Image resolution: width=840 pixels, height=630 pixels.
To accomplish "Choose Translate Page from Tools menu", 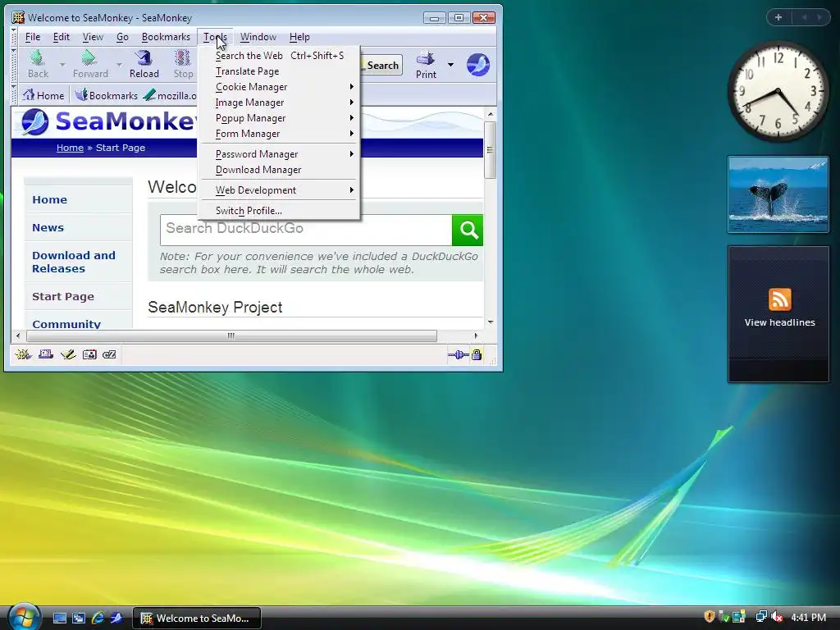I will click(279, 71).
